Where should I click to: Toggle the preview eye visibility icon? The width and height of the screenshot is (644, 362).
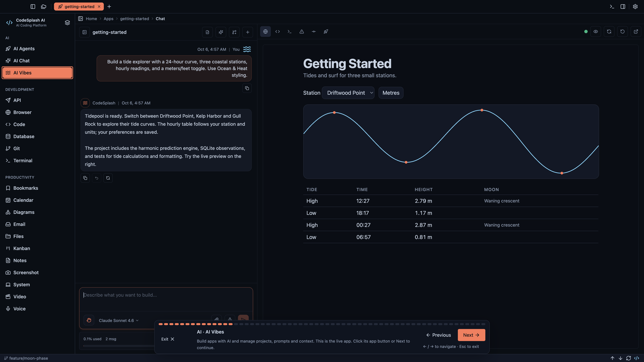(596, 32)
